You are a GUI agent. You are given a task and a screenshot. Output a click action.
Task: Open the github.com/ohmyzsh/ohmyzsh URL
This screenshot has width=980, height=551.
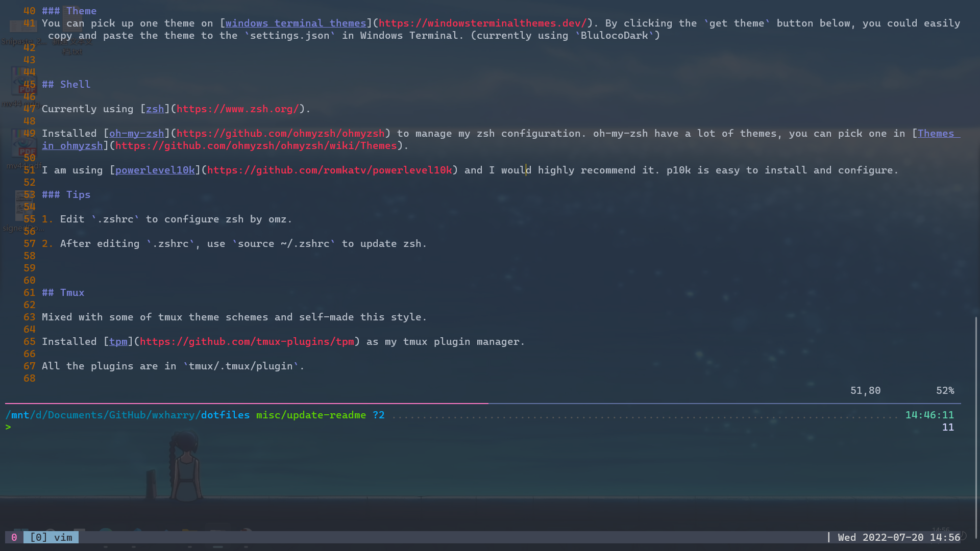(281, 134)
